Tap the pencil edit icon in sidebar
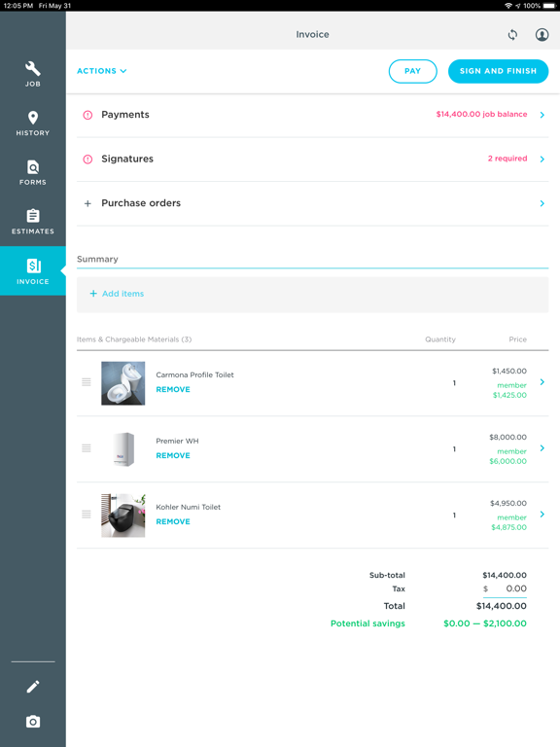The width and height of the screenshot is (560, 747). (x=33, y=687)
